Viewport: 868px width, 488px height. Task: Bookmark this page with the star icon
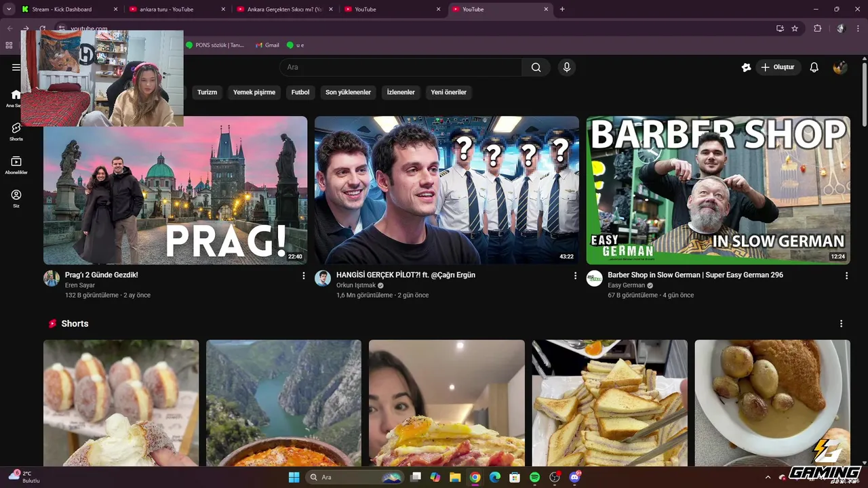pyautogui.click(x=795, y=28)
